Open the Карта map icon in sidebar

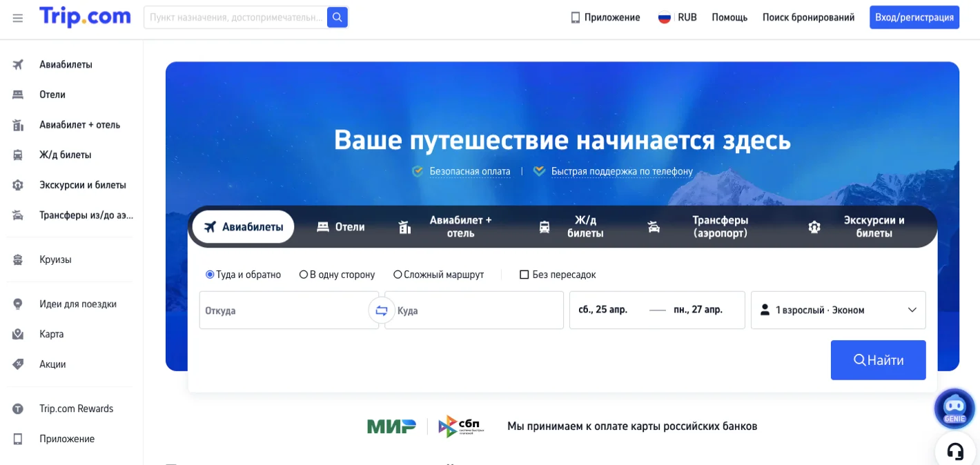(x=18, y=333)
